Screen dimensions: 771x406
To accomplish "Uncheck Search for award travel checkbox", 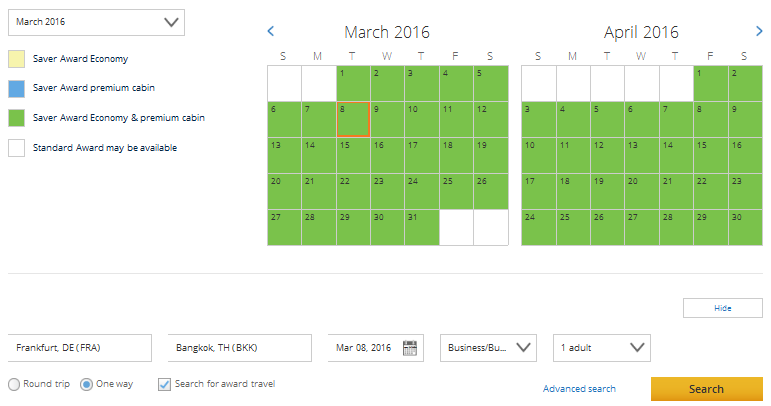I will (165, 384).
